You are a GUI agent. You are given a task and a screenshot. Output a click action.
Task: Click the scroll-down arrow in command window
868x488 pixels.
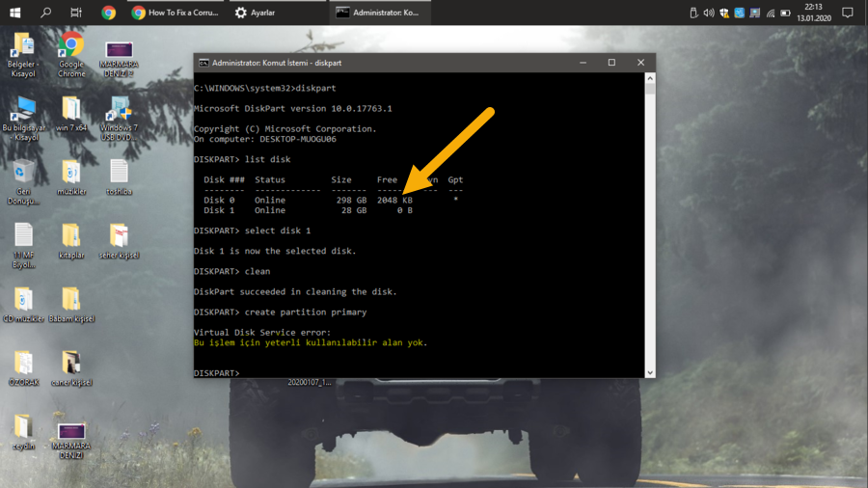tap(650, 373)
